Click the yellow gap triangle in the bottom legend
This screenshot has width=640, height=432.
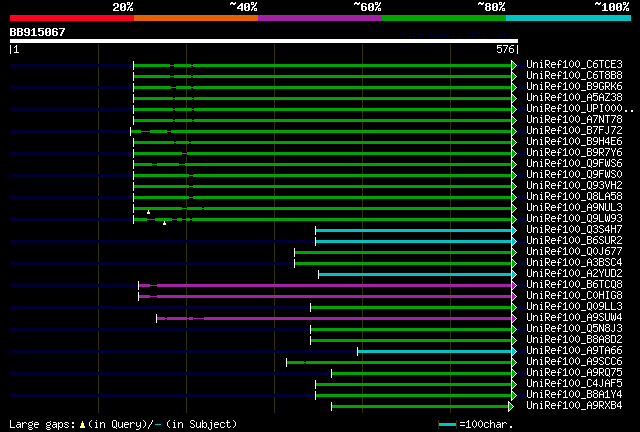pos(82,425)
